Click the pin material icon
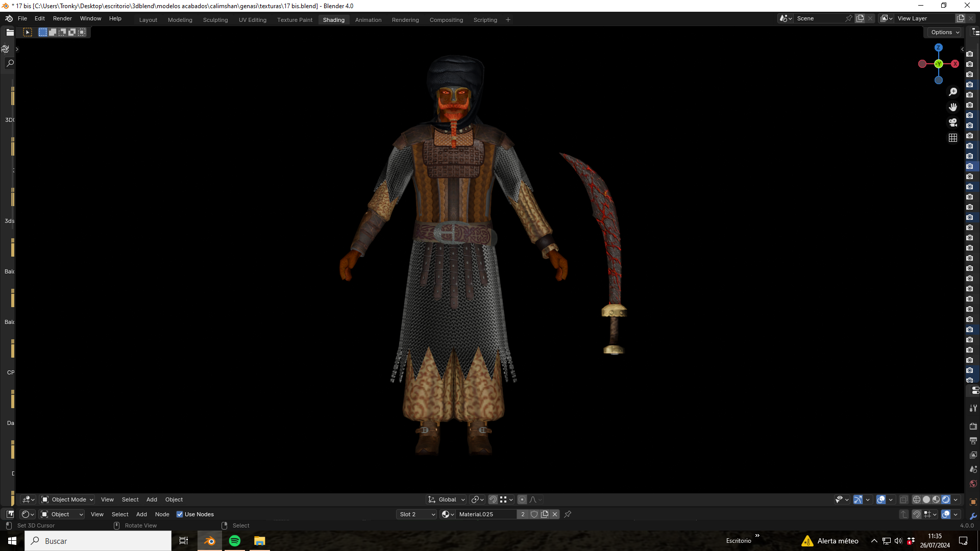Image resolution: width=980 pixels, height=551 pixels. point(568,514)
